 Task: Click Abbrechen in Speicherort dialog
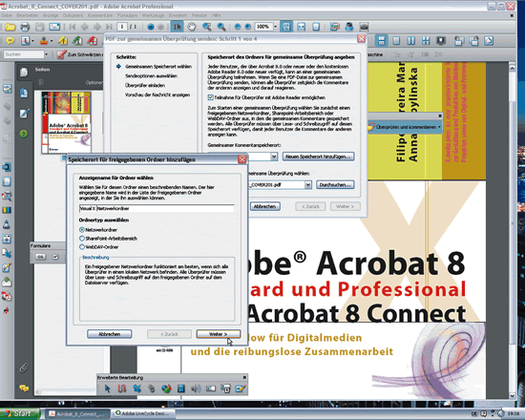click(109, 334)
